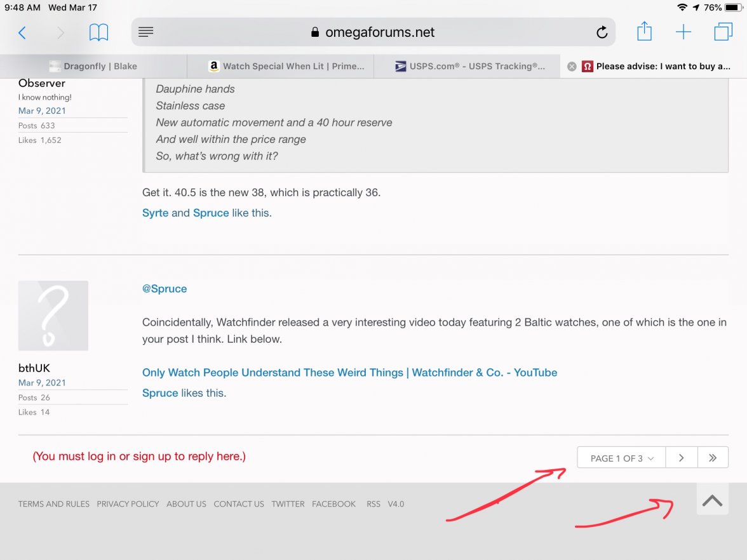Expand the Page 1 of 3 dropdown
The height and width of the screenshot is (560, 747).
tap(621, 458)
